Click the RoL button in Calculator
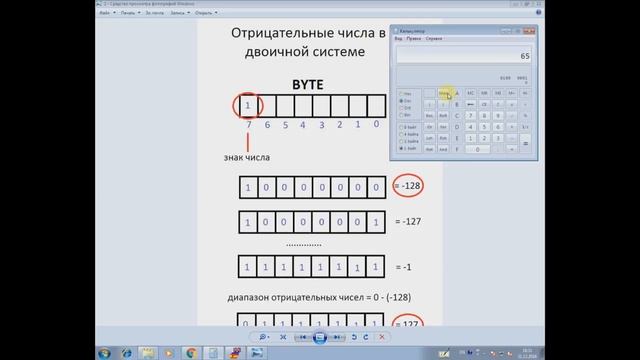Screen dimensions: 640x360 point(429,116)
